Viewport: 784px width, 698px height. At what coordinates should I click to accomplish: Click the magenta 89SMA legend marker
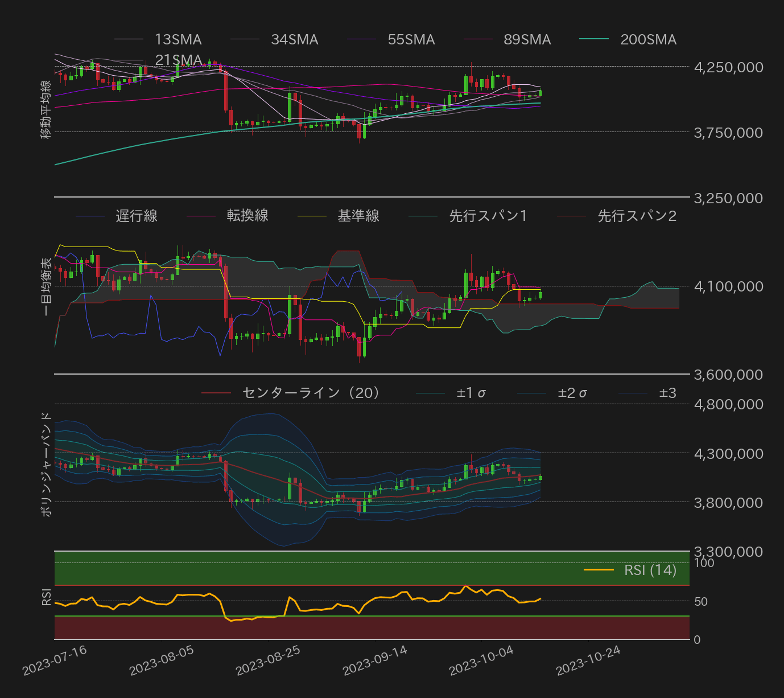tap(478, 39)
